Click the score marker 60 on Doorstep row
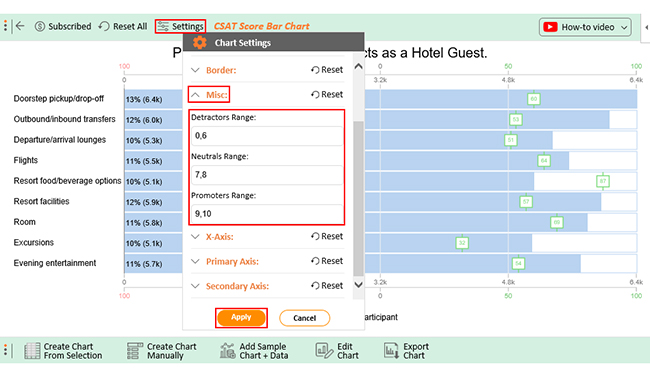 pyautogui.click(x=534, y=99)
